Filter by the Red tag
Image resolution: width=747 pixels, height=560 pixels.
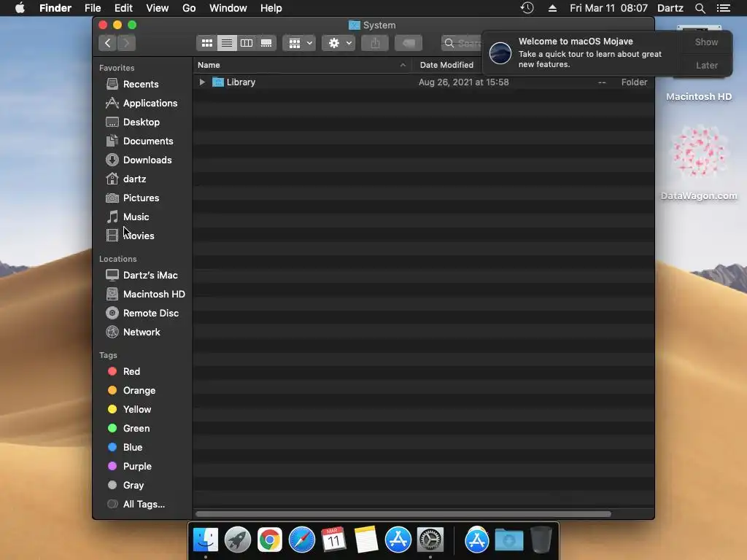131,371
